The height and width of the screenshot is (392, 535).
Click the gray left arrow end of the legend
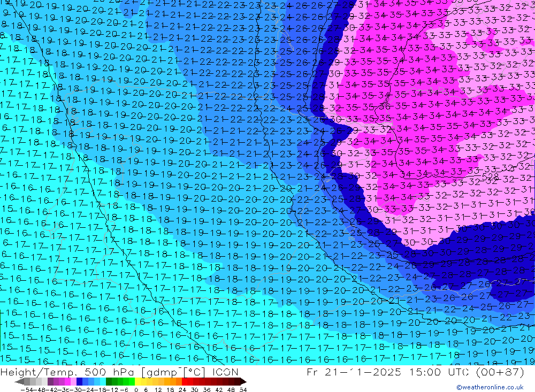[x=19, y=381]
